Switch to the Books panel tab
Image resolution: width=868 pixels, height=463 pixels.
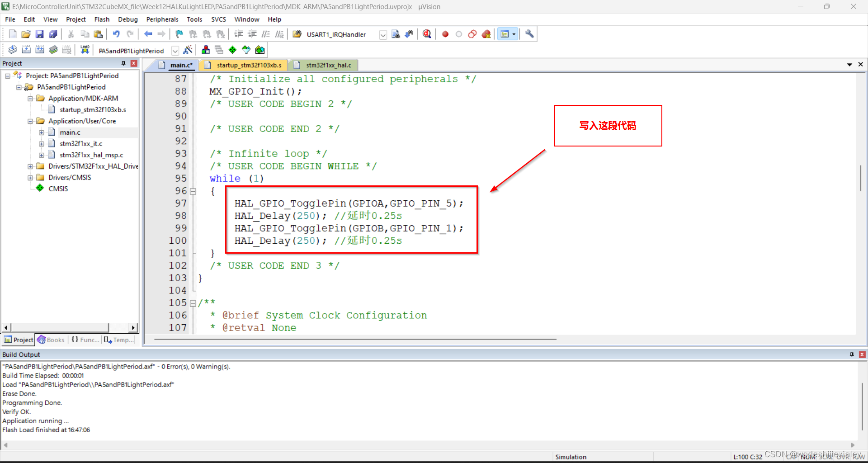(x=51, y=340)
